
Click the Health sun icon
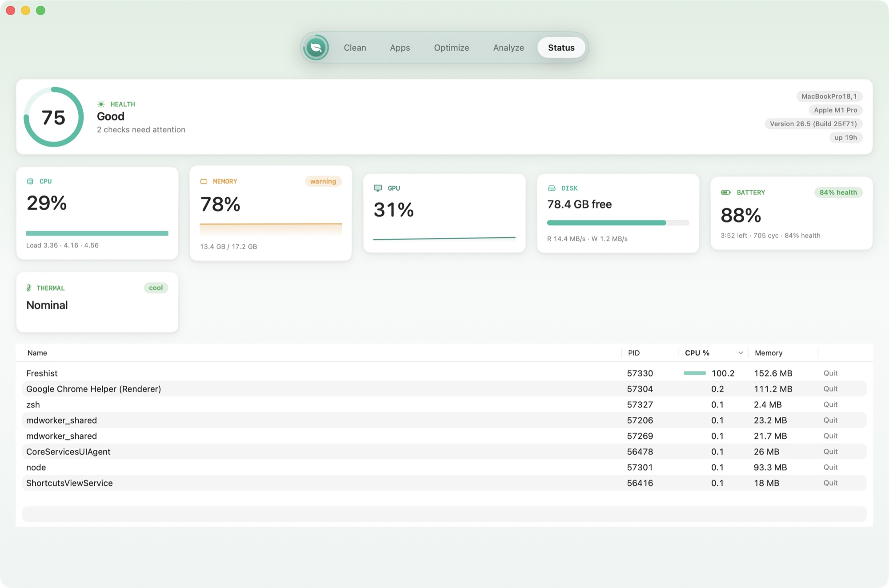tap(101, 104)
